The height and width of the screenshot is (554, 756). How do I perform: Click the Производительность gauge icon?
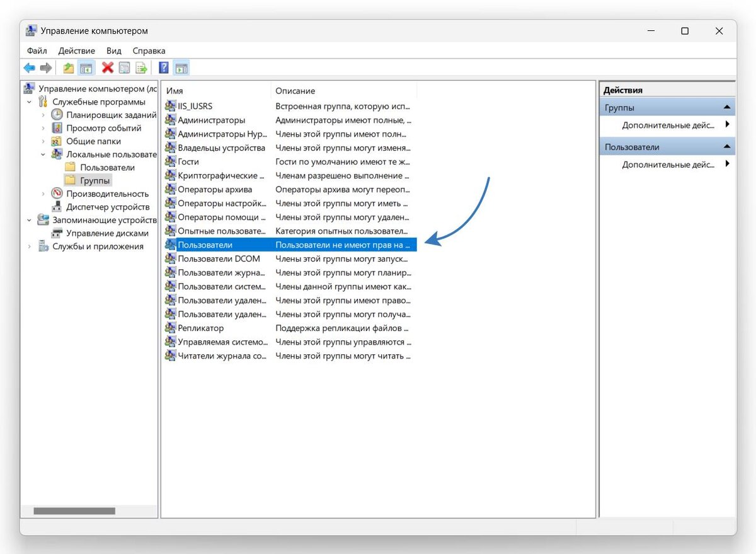(x=57, y=193)
